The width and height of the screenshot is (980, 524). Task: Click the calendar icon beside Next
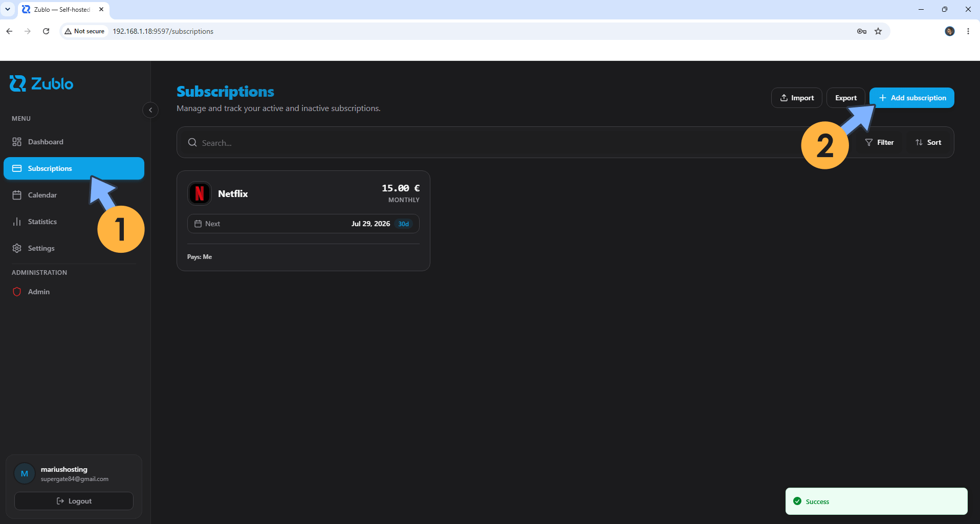tap(198, 224)
